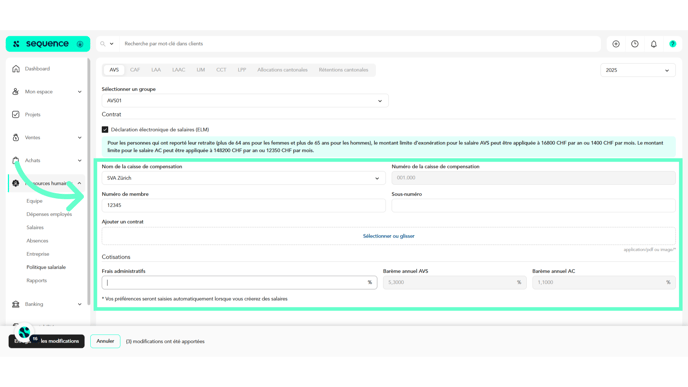Click the sidebar vertical scrollbar

click(x=89, y=182)
